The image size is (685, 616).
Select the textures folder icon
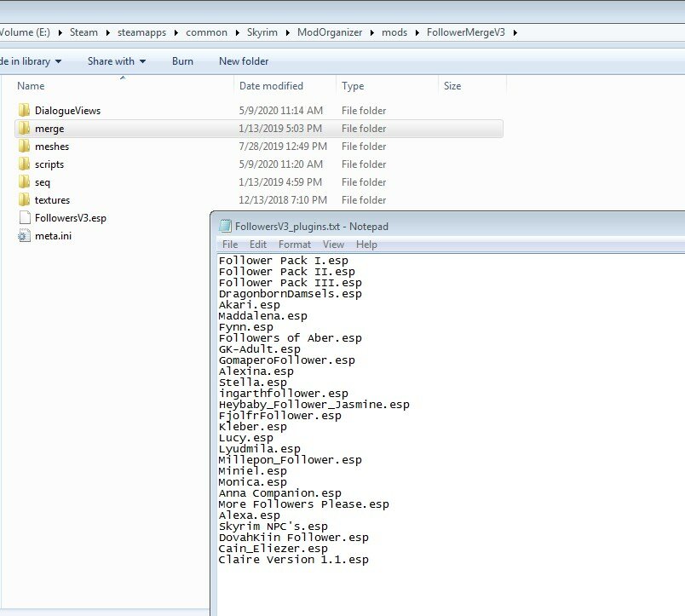click(x=25, y=200)
